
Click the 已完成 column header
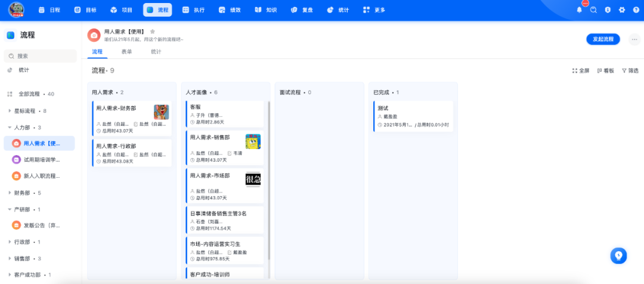click(386, 92)
